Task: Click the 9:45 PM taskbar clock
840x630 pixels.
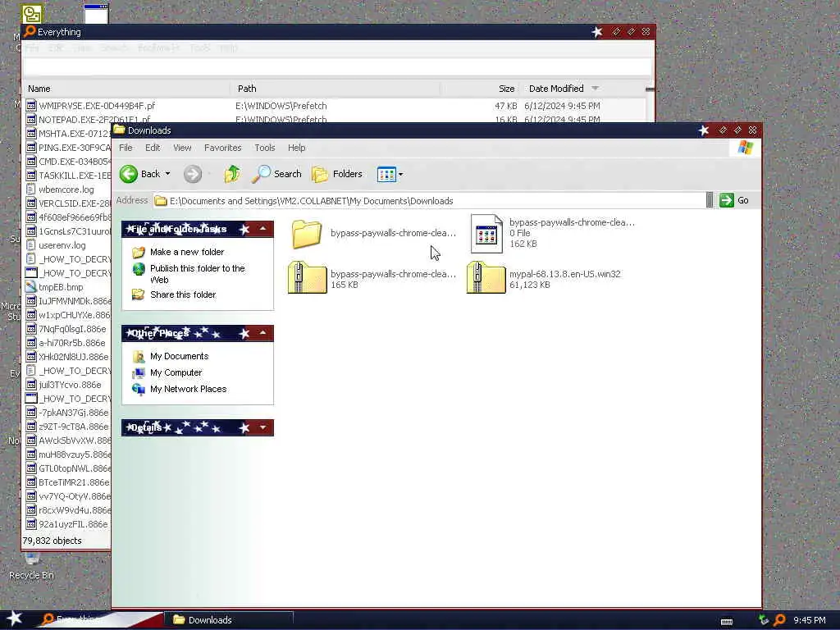Action: pyautogui.click(x=810, y=620)
